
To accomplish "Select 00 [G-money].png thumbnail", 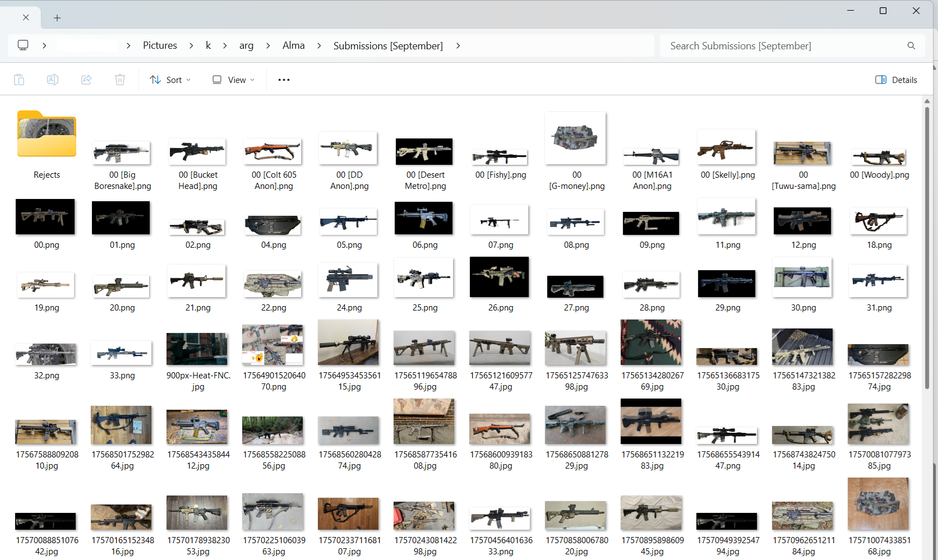I will [x=576, y=138].
